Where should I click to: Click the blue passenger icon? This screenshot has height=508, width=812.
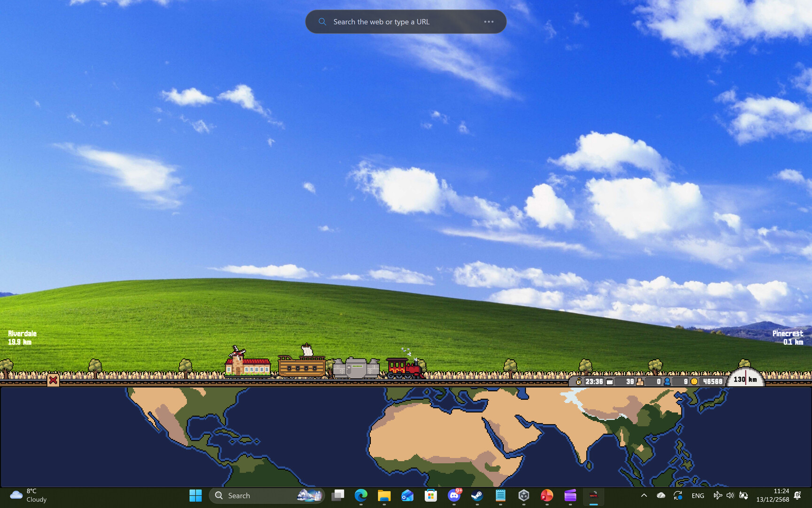pos(667,381)
